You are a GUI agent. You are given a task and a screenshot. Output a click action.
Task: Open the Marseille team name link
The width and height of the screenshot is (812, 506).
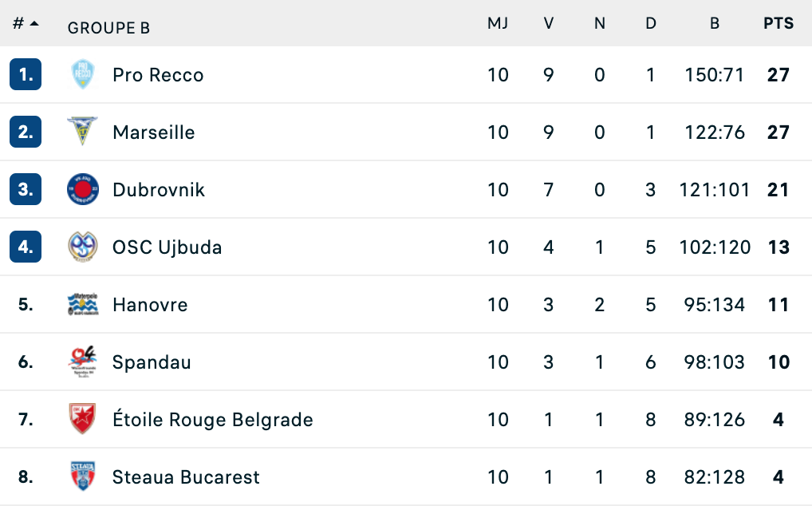(154, 132)
